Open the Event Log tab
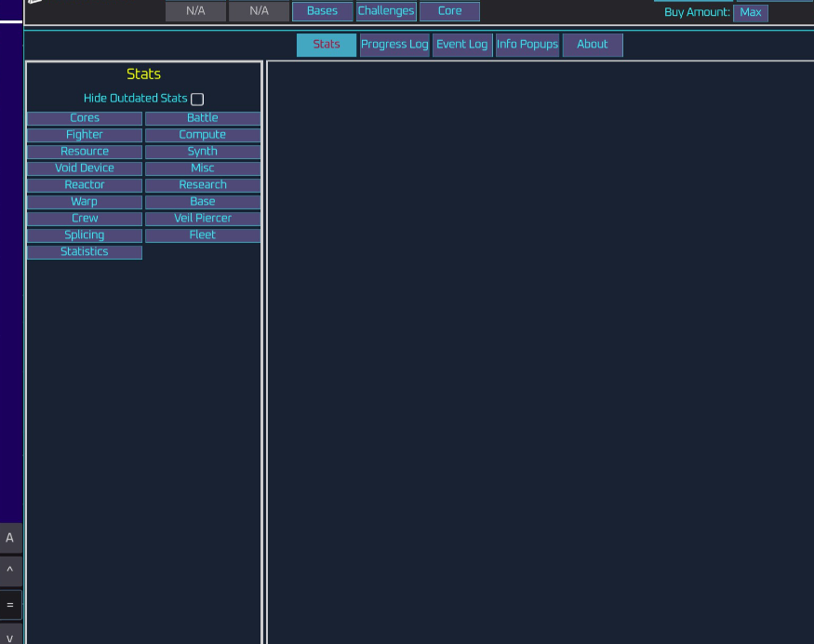 coord(462,44)
